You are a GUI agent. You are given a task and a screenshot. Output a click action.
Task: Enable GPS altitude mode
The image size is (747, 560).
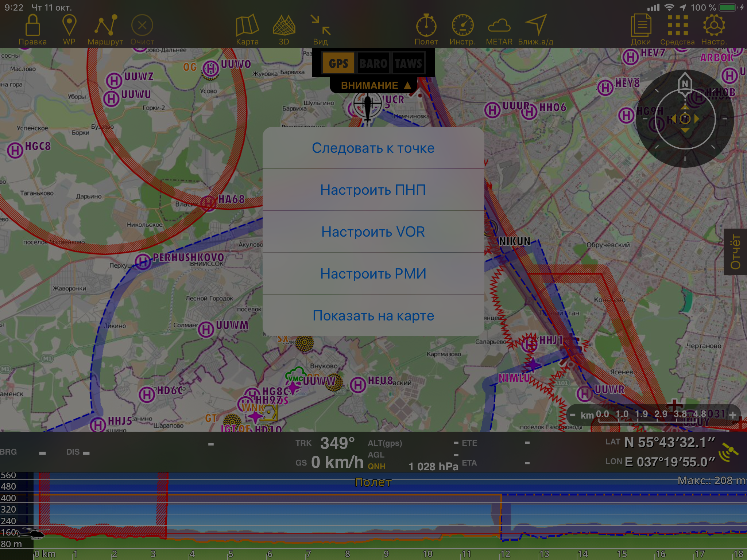(x=338, y=63)
